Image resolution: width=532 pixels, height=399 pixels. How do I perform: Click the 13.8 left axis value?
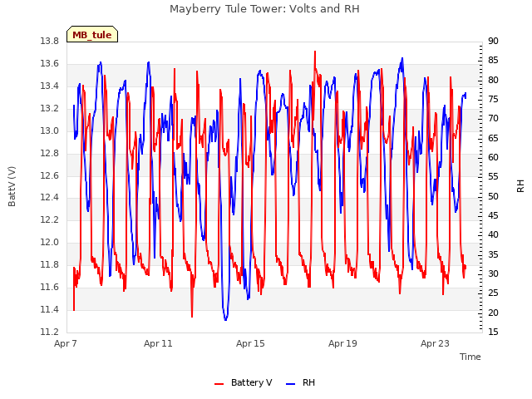[50, 41]
